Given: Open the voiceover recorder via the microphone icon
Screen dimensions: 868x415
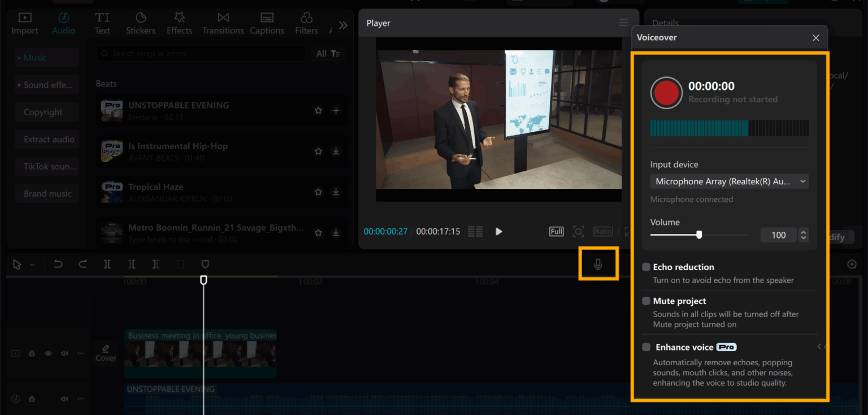Looking at the screenshot, I should point(598,263).
